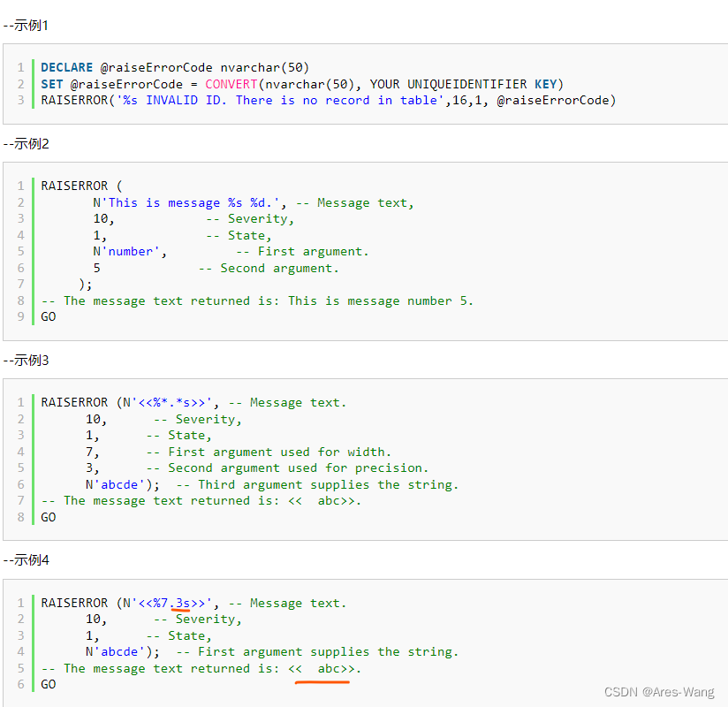Image resolution: width=728 pixels, height=707 pixels.
Task: Click the red-underlined .3s in example 4
Action: click(180, 604)
